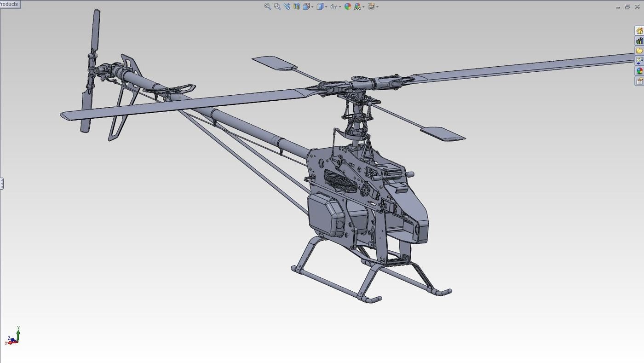Image resolution: width=644 pixels, height=363 pixels.
Task: Expand the left panel splitter handle
Action: point(2,184)
